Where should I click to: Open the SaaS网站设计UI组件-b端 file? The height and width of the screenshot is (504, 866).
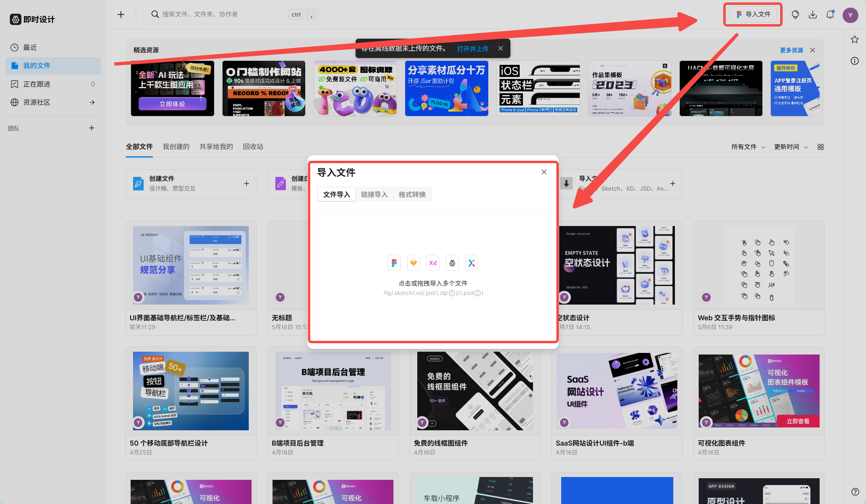[x=617, y=403]
